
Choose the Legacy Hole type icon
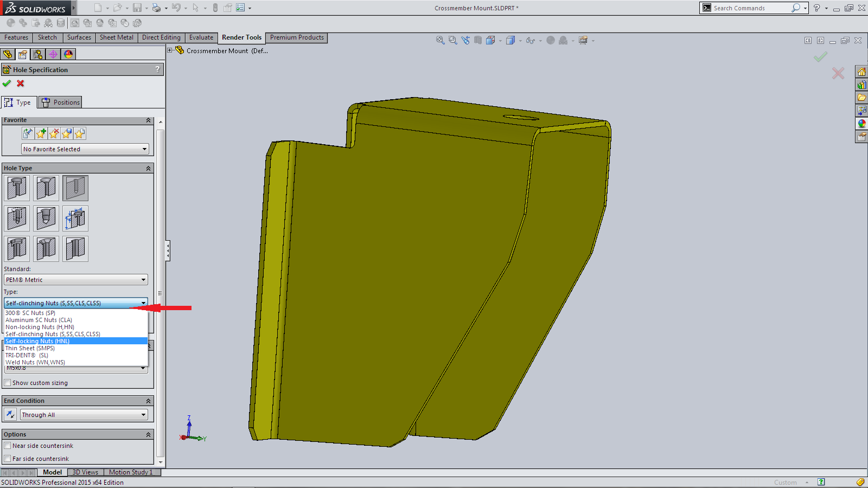pos(75,219)
